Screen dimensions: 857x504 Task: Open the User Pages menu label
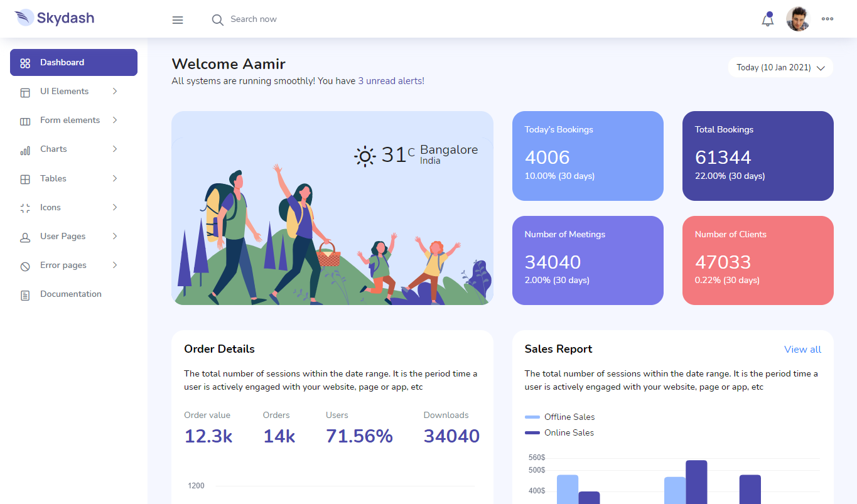click(x=63, y=236)
